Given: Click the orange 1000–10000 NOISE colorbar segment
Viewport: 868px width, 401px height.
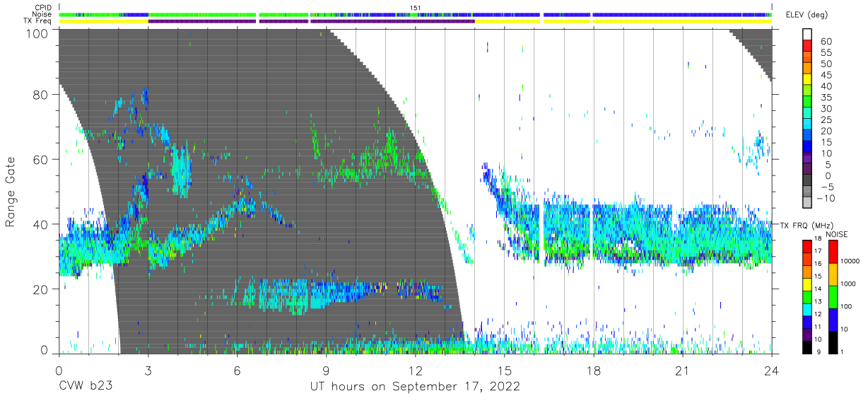Looking at the screenshot, I should pyautogui.click(x=833, y=273).
